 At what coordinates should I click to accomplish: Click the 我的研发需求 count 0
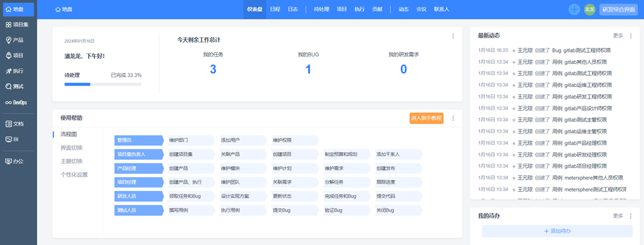(x=403, y=69)
